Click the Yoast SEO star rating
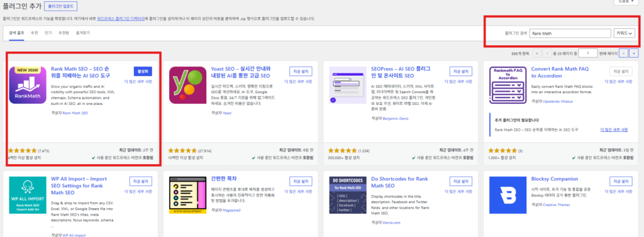 [182, 151]
